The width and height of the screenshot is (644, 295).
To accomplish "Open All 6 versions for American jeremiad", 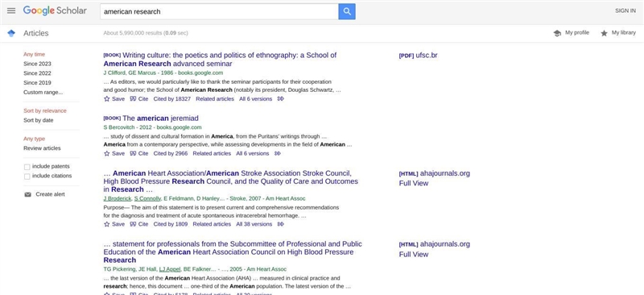I will 253,153.
